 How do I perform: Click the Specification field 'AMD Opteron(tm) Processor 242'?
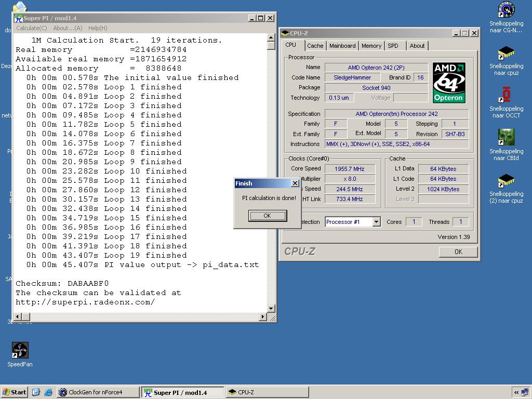[396, 114]
